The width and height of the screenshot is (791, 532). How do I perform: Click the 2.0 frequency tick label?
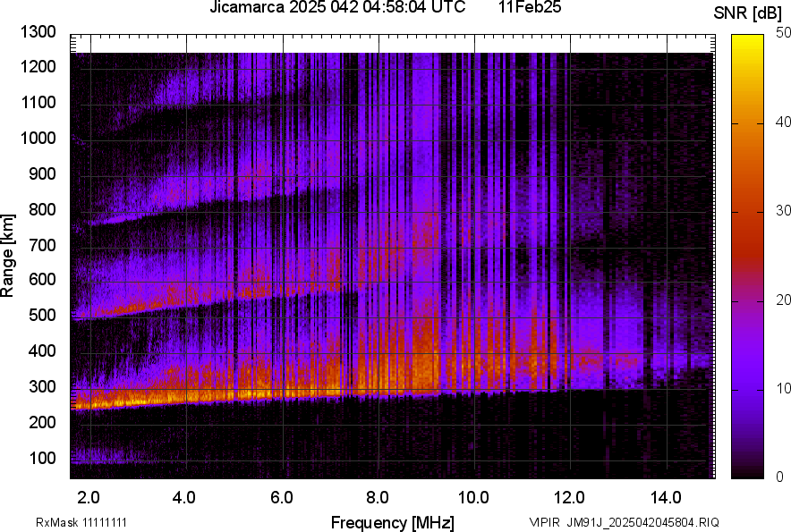coord(88,497)
